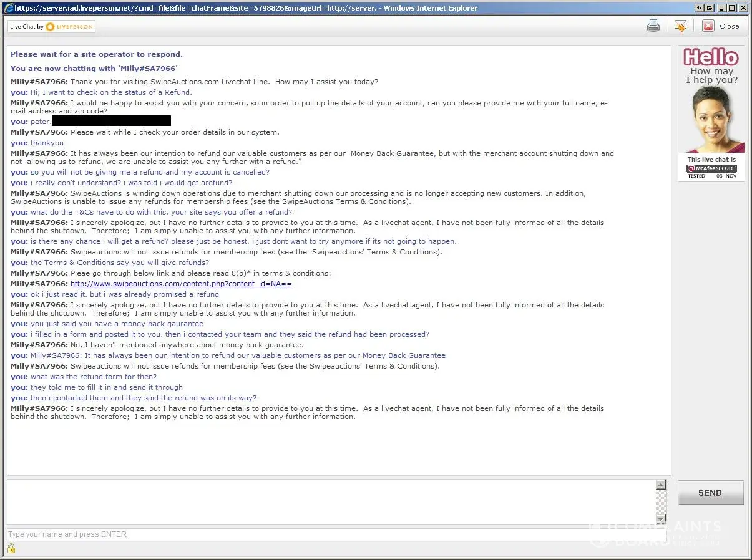
Task: Minimize the Internet Explorer window
Action: pos(721,8)
